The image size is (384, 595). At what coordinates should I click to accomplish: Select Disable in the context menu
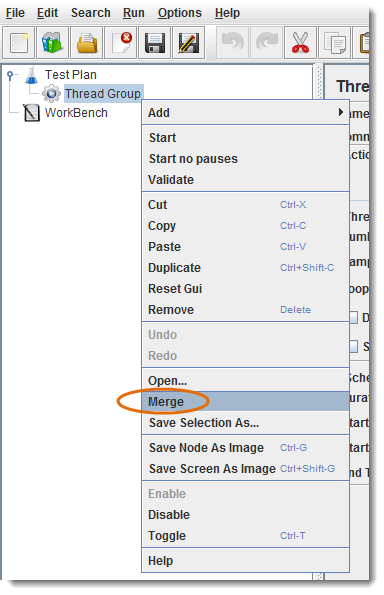246,515
